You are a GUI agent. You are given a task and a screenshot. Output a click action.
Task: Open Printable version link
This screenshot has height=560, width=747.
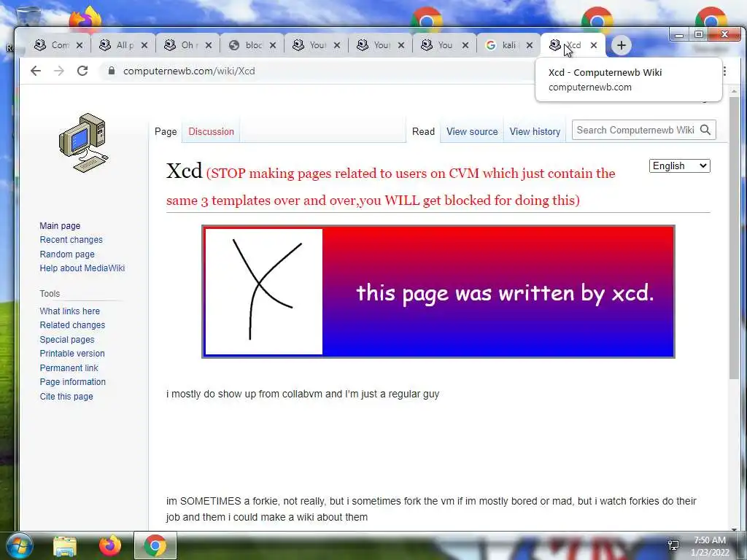point(72,354)
